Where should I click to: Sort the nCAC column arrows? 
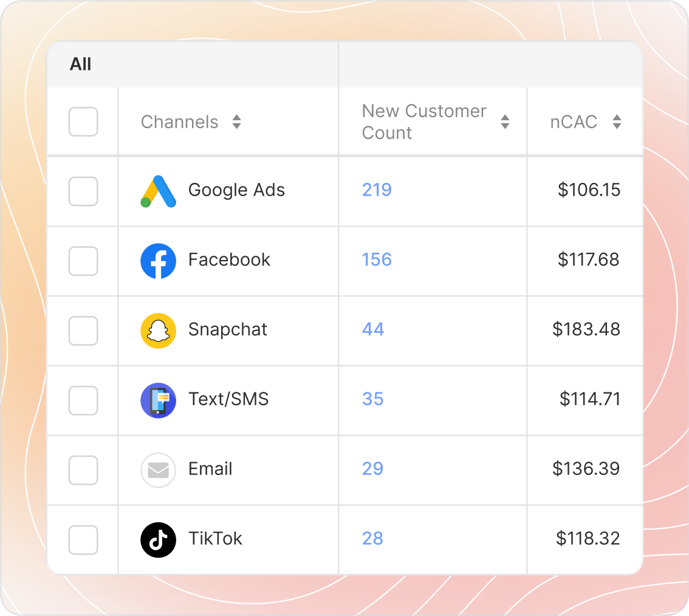(617, 122)
